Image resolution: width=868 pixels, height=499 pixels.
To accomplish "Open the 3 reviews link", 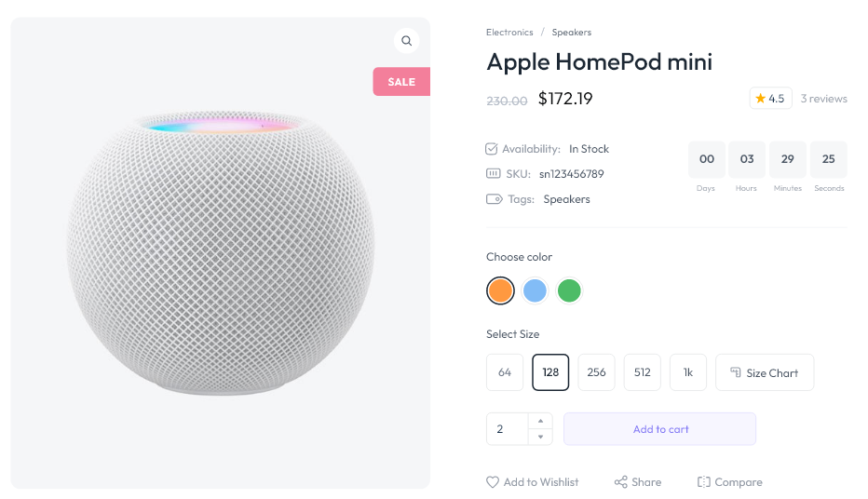I will (x=823, y=99).
